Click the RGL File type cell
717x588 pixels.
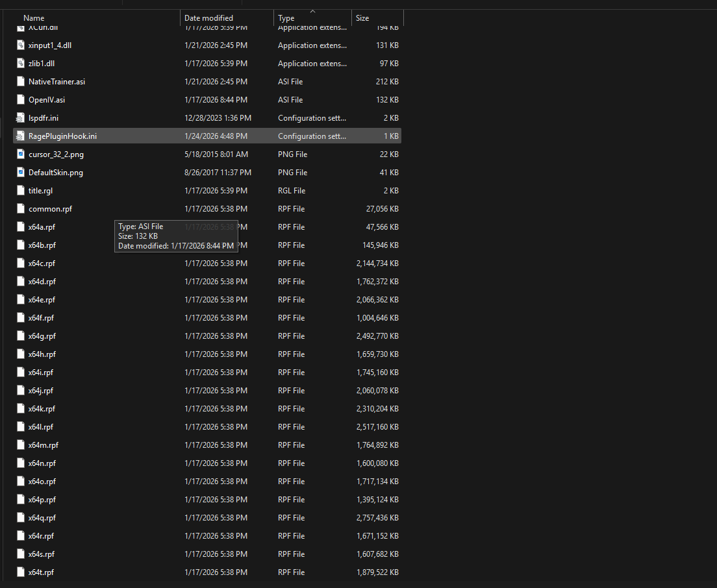292,191
